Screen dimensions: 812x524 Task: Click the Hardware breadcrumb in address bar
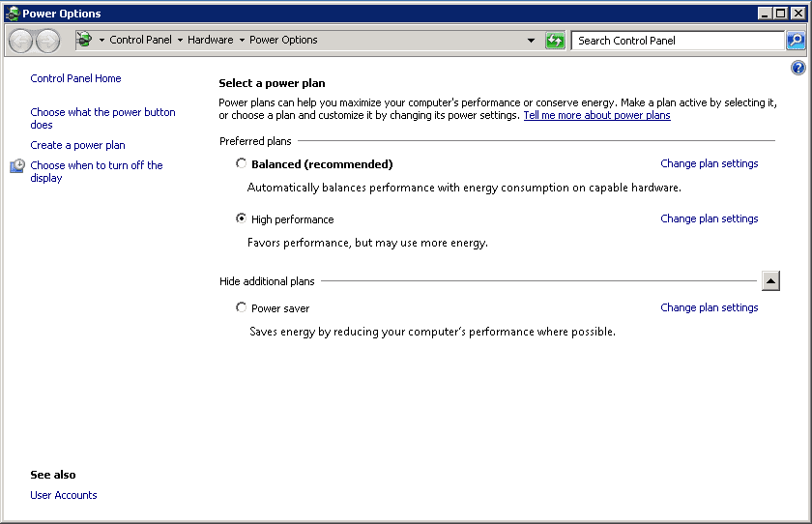[x=210, y=41]
